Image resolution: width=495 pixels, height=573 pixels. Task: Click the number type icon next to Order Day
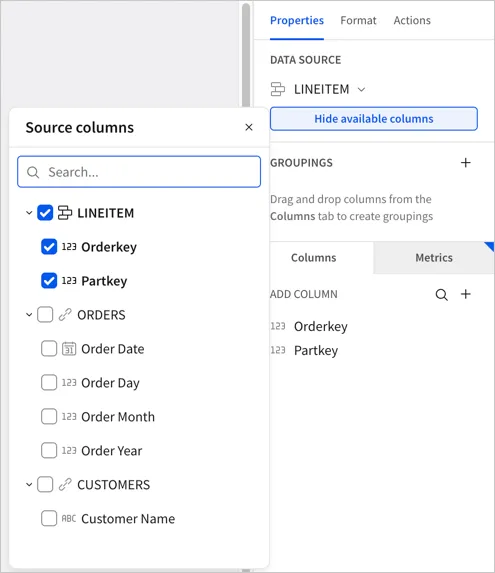pos(69,383)
